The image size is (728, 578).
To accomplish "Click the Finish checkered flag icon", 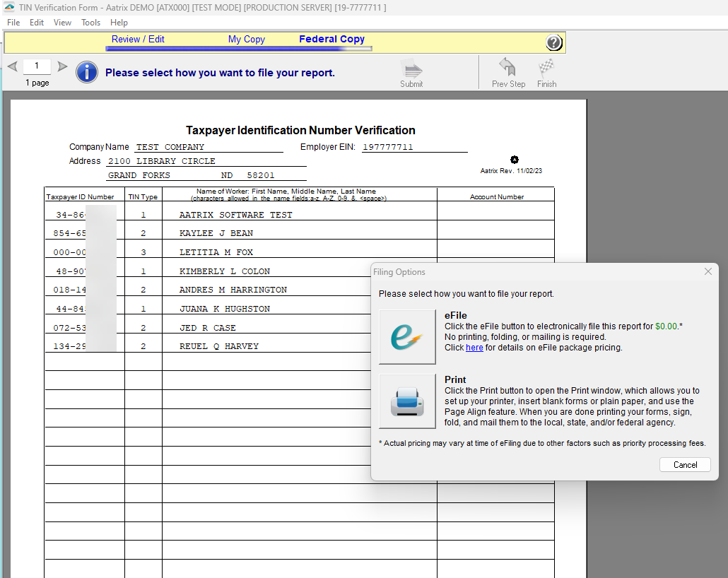I will click(x=546, y=66).
